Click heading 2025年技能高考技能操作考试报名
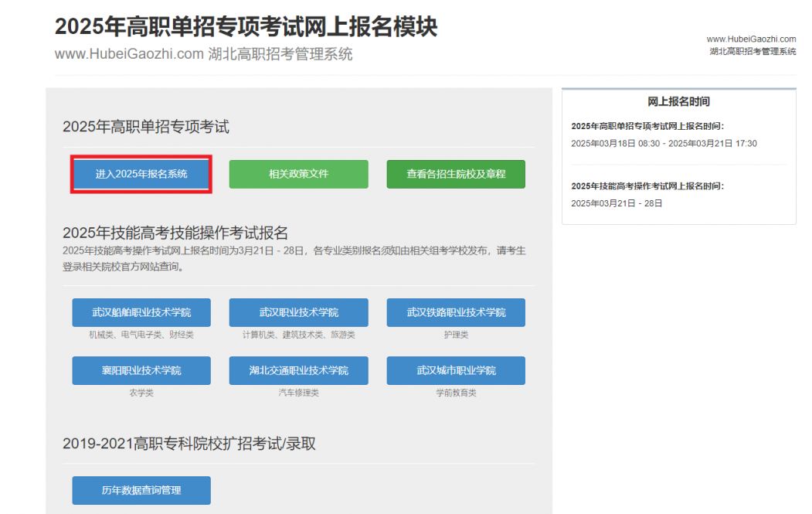The height and width of the screenshot is (514, 812). coord(175,233)
